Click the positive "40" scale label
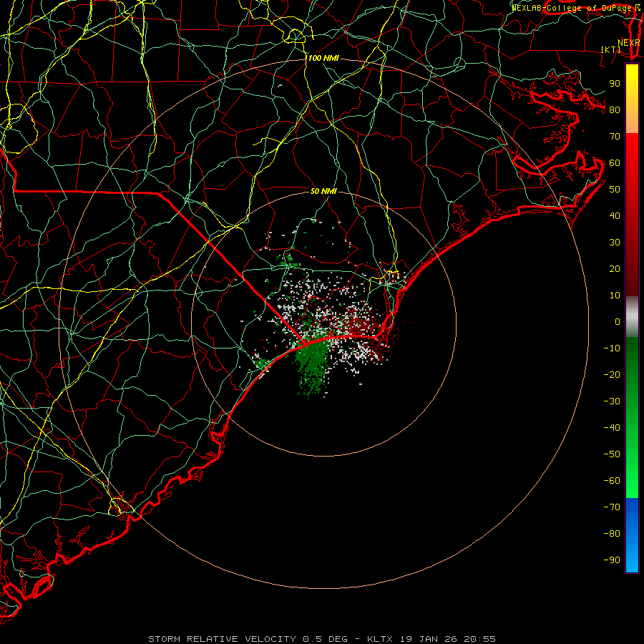This screenshot has width=644, height=644. [x=615, y=215]
